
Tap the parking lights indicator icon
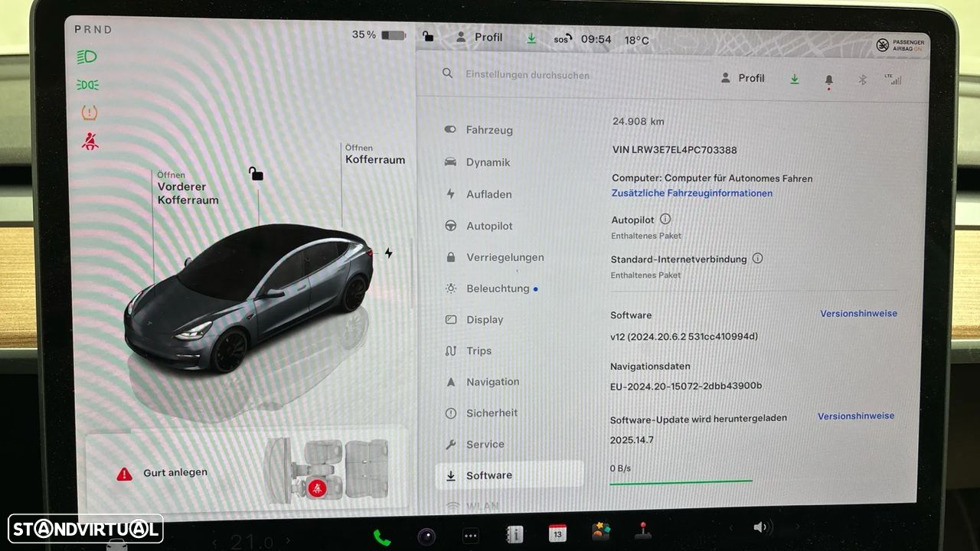click(87, 85)
